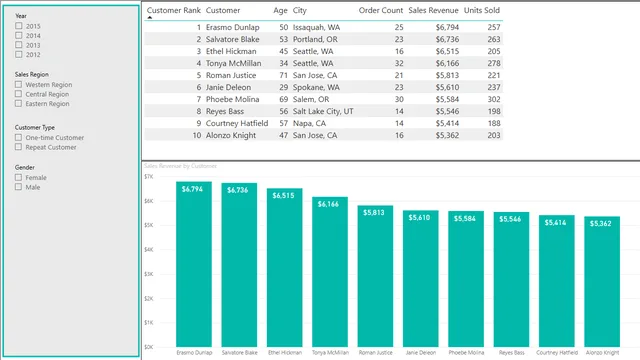Viewport: 640px width, 360px height.
Task: Click the Gender slicer heading
Action: pyautogui.click(x=24, y=167)
